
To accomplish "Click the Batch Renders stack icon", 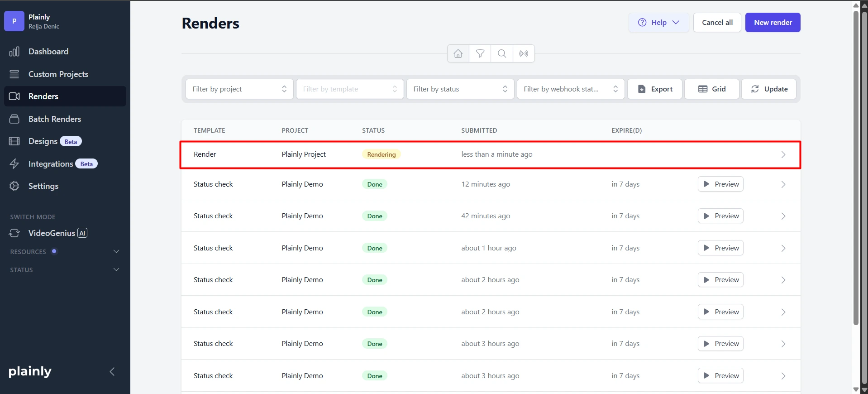I will [x=14, y=119].
